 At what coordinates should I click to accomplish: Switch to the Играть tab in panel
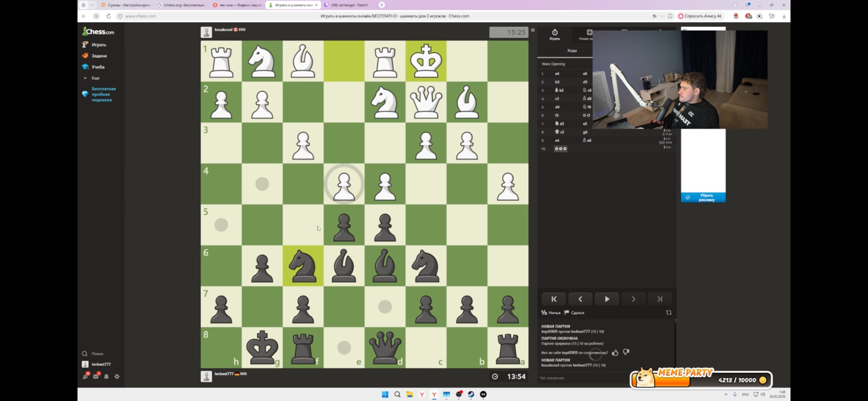coord(555,34)
